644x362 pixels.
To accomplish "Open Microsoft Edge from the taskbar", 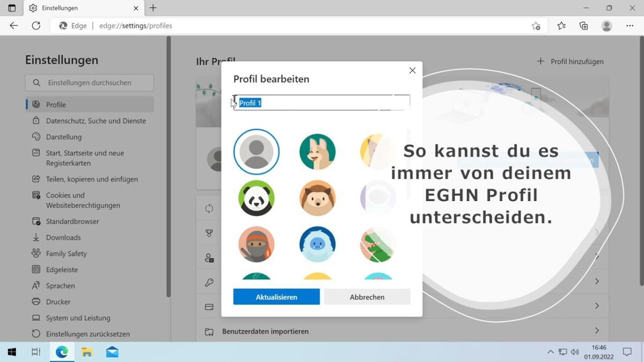I will click(62, 352).
